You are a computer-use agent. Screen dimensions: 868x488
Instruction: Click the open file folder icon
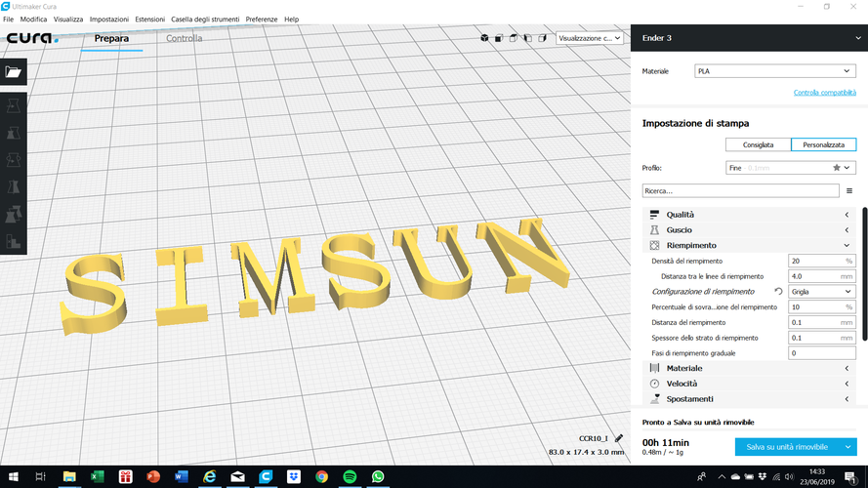tap(14, 72)
